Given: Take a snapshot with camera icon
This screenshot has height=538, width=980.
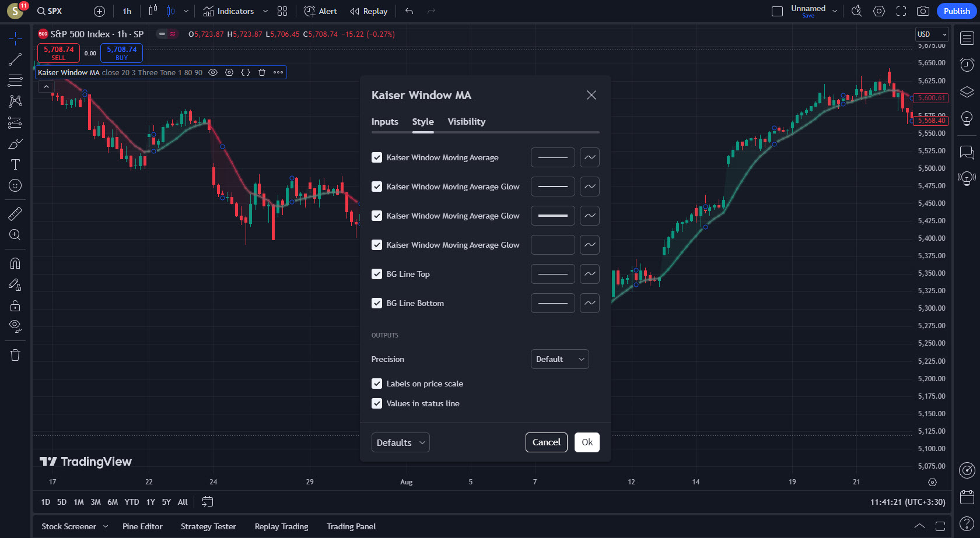Looking at the screenshot, I should pos(923,11).
